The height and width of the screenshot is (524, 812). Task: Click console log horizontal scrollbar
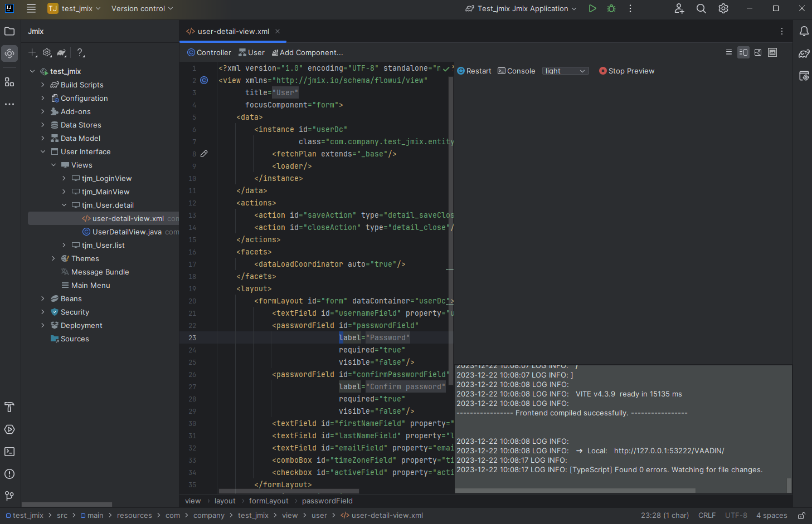pos(575,491)
